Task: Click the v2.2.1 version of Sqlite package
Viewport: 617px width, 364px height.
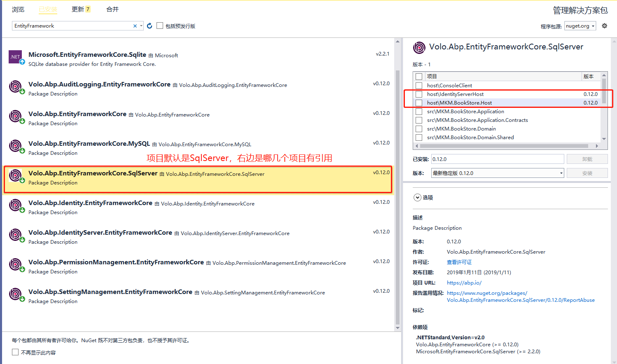Action: (383, 54)
